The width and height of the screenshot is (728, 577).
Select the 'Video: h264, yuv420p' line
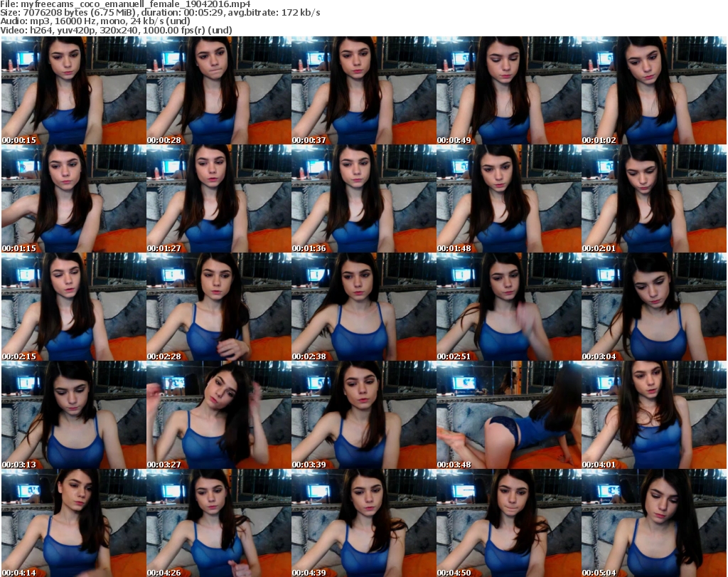pos(116,30)
